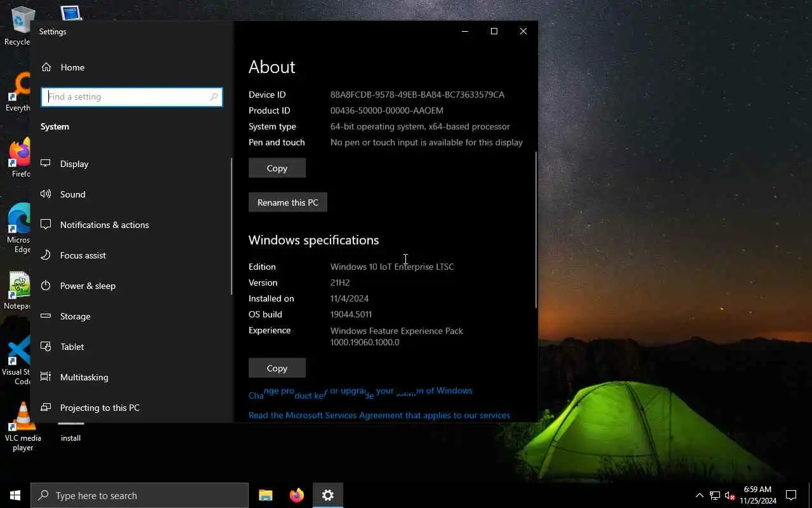812x508 pixels.
Task: Click the search magnifier in Find a setting
Action: click(x=214, y=97)
